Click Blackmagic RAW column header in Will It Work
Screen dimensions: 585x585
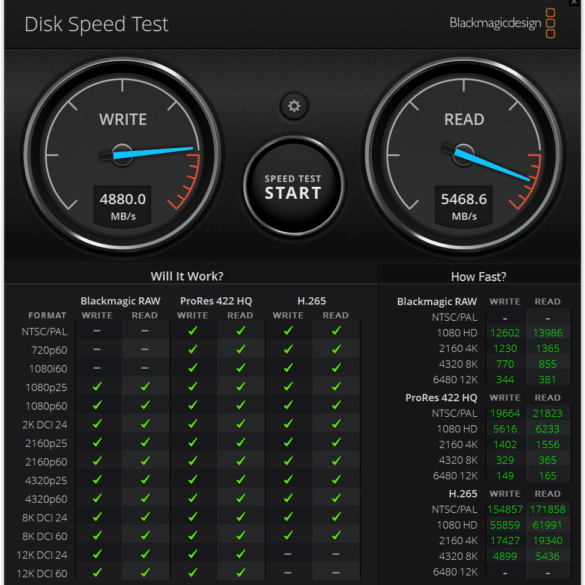point(121,301)
